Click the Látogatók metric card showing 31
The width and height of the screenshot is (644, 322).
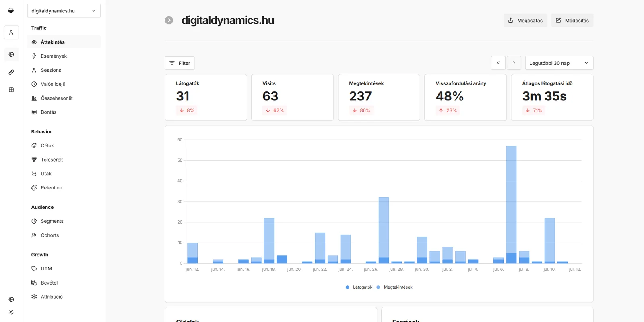[206, 97]
